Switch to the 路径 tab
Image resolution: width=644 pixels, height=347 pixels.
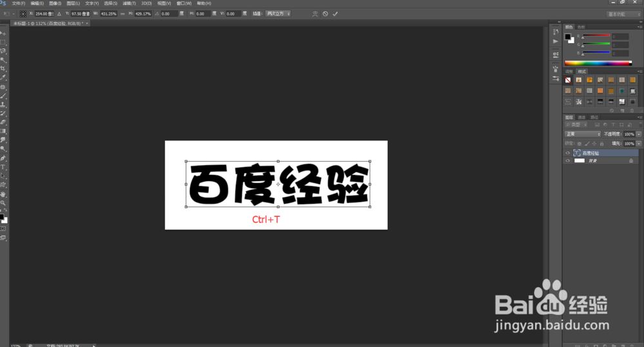point(594,117)
